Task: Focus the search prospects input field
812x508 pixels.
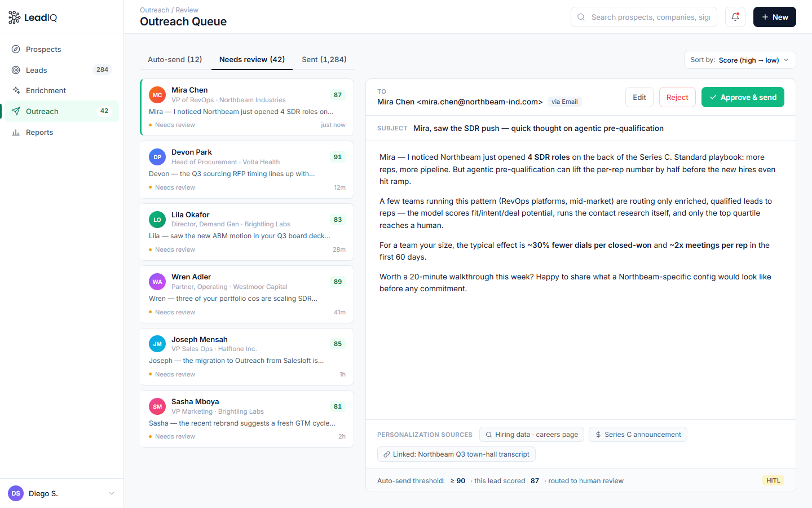Action: click(644, 17)
